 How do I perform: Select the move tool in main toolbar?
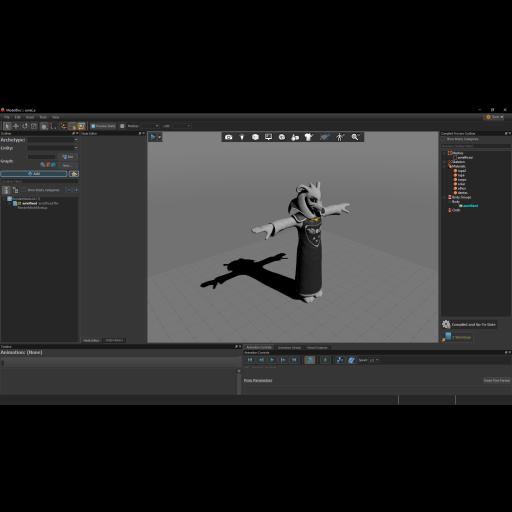click(16, 126)
